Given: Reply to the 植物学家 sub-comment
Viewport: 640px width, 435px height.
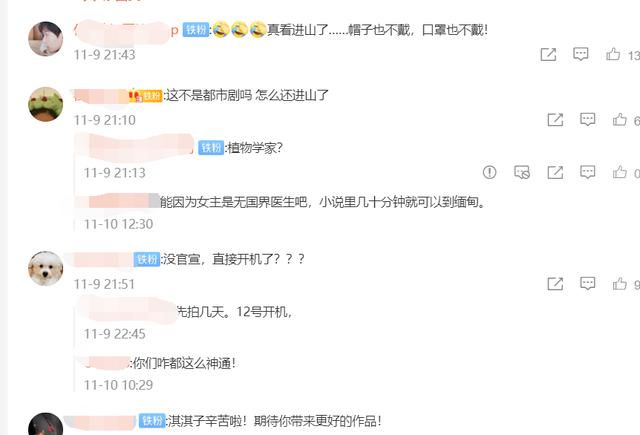Looking at the screenshot, I should (587, 172).
